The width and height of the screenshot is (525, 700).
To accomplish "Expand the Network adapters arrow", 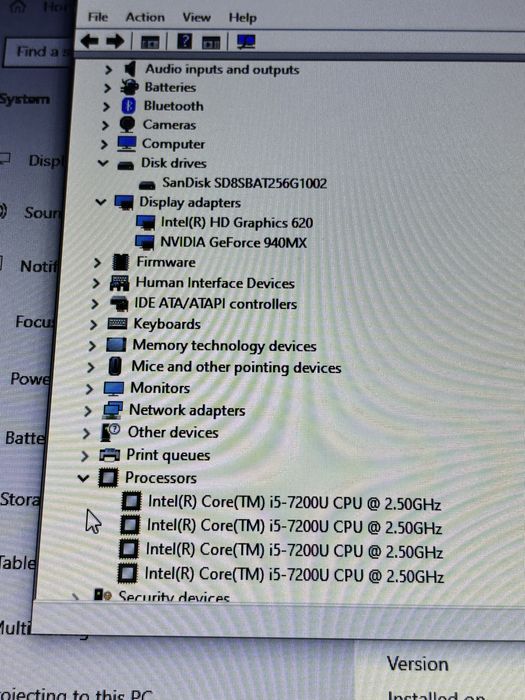I will [x=88, y=411].
